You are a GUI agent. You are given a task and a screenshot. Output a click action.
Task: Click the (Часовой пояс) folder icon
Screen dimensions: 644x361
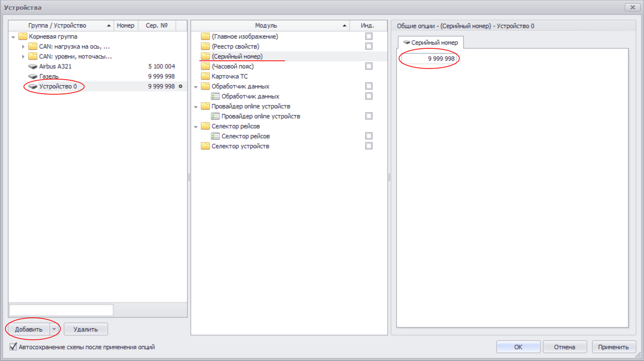click(x=206, y=66)
